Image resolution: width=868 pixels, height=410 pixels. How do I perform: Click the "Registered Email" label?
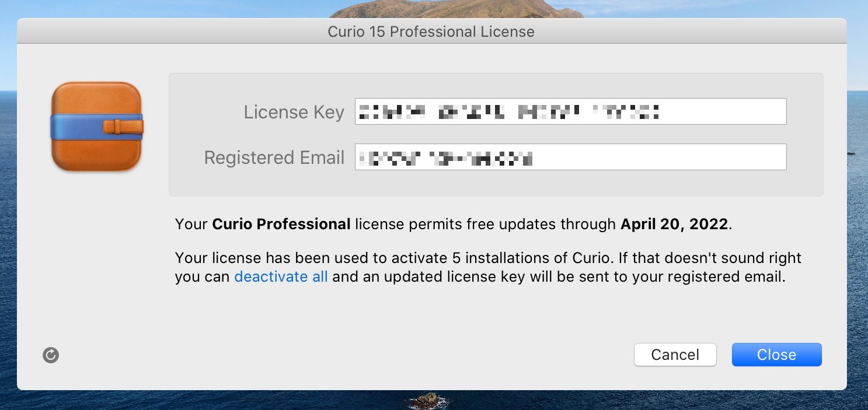click(274, 157)
